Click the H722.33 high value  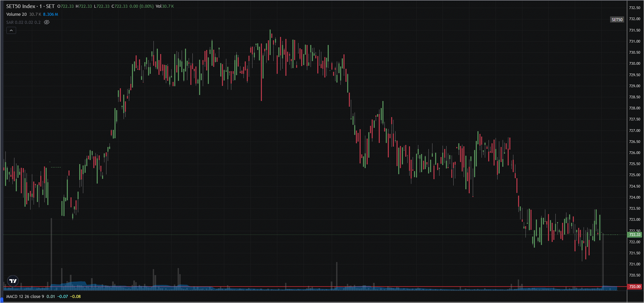click(84, 6)
